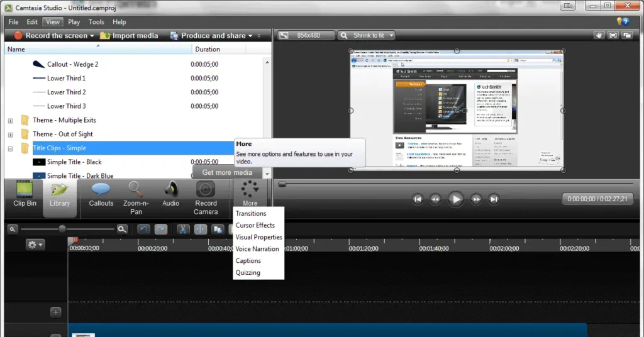Click the detach preview window icon
Image resolution: width=644 pixels, height=337 pixels.
(x=627, y=35)
